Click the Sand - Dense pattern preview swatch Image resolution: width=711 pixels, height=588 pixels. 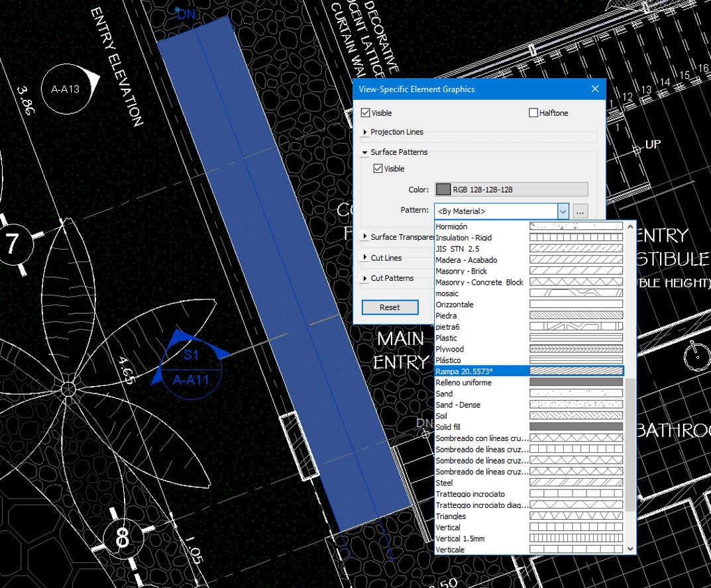[575, 405]
